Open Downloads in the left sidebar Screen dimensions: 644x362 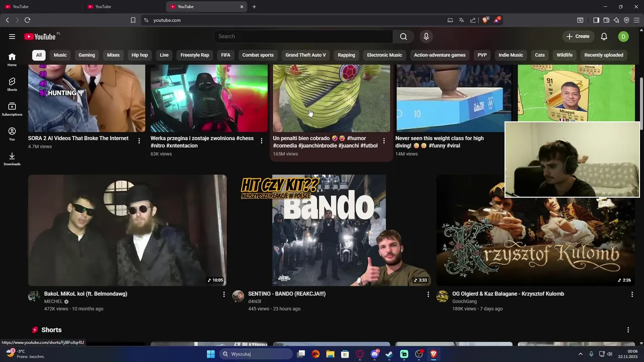[x=12, y=159]
